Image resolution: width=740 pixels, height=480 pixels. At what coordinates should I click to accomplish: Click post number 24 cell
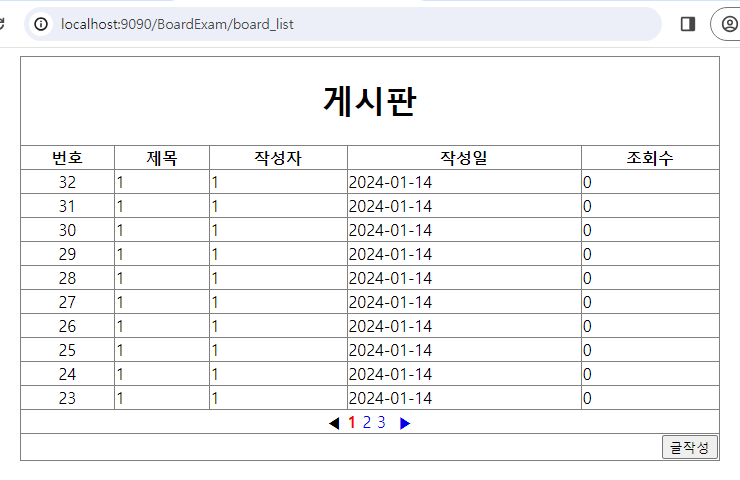[x=67, y=374]
